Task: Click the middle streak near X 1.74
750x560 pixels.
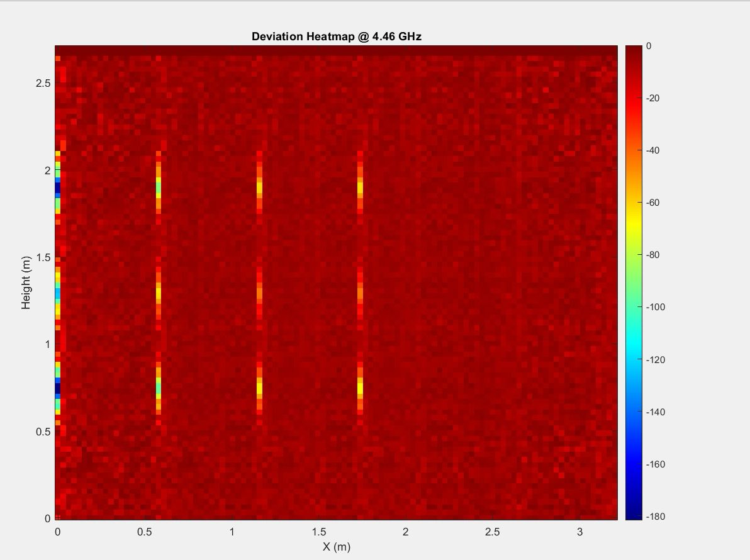Action: [x=360, y=293]
